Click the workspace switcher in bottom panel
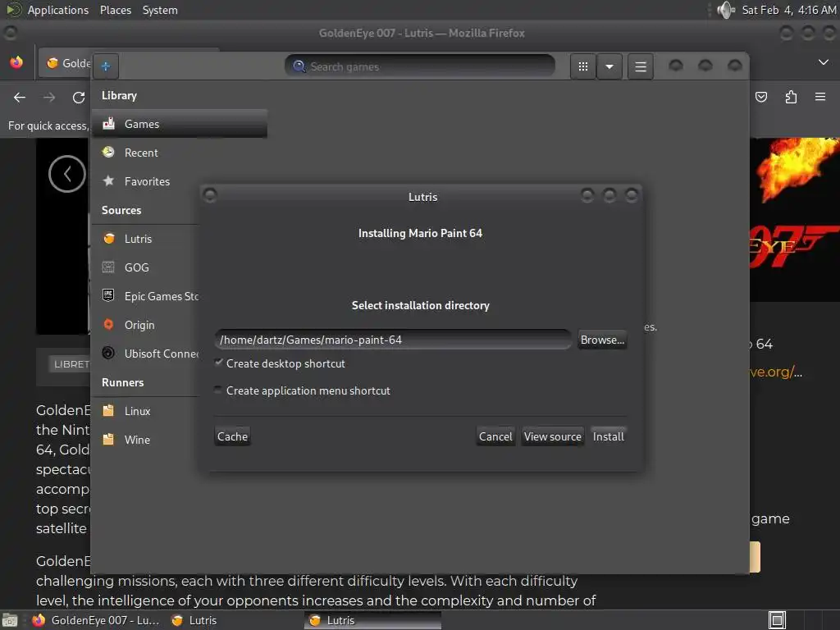 (778, 620)
